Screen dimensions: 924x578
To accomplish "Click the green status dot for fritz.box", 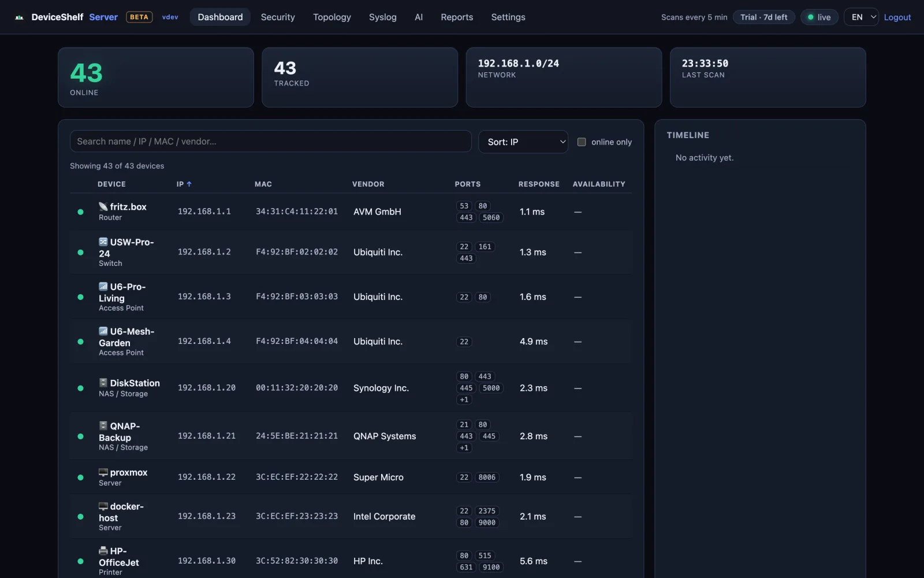I will (x=81, y=212).
